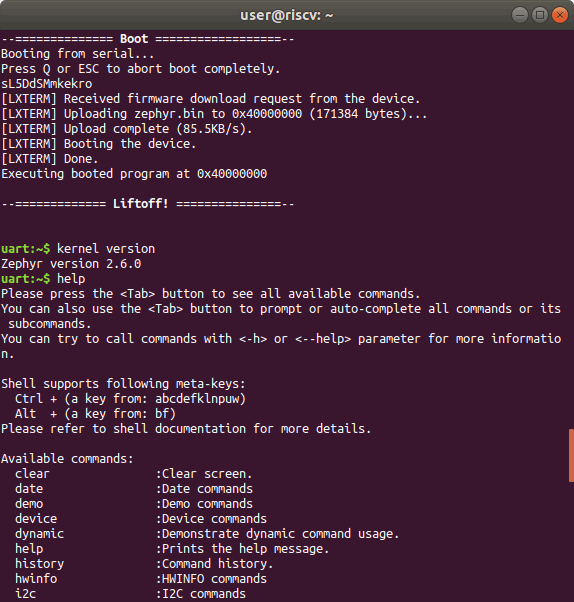Click the orange terminal scrollbar thumb
Screen dimensions: 574x602
tap(571, 455)
